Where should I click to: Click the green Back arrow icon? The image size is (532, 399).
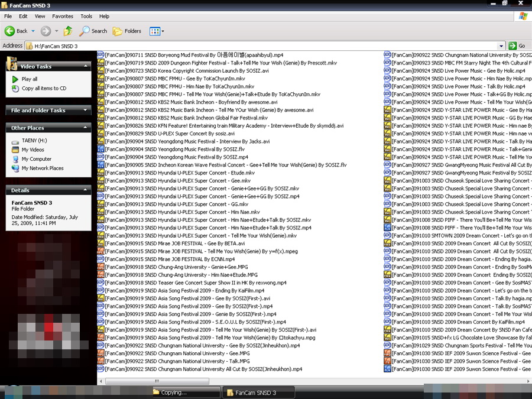(9, 31)
